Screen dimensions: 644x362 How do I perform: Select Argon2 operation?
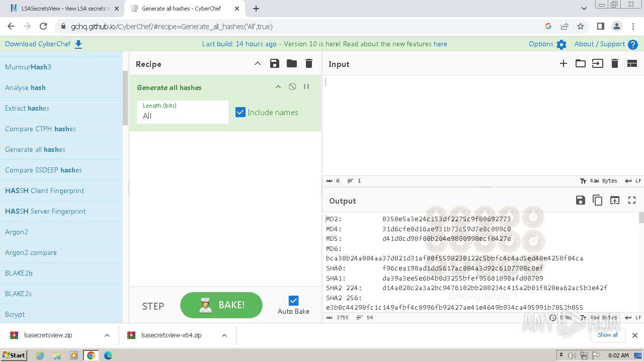(61, 232)
